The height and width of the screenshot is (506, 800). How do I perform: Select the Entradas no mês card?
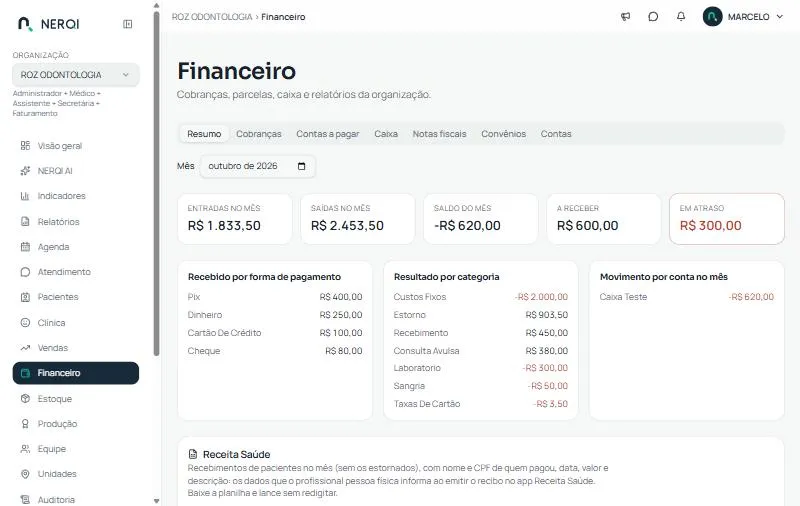click(x=235, y=219)
